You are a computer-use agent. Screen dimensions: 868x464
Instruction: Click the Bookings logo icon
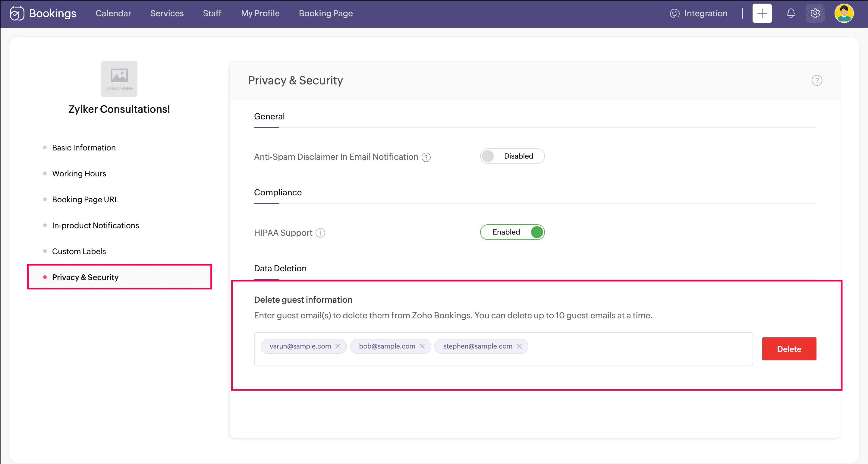pos(17,14)
